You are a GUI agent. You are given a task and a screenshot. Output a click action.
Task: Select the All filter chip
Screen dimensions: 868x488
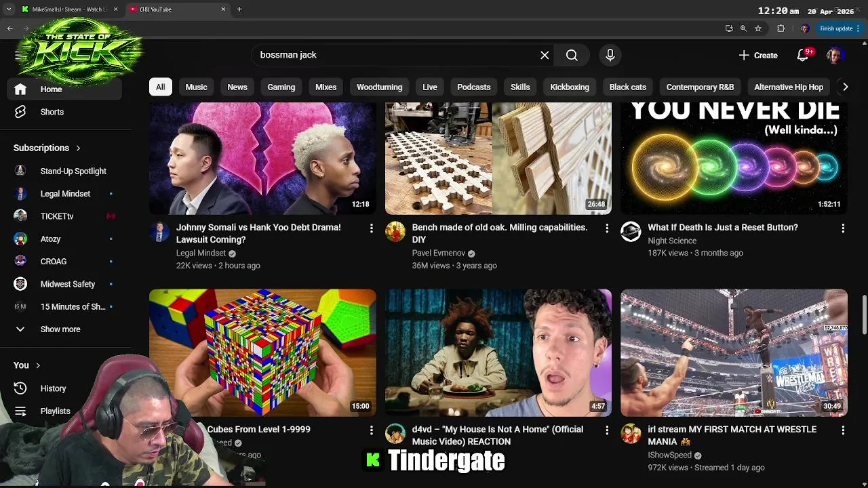pos(160,87)
